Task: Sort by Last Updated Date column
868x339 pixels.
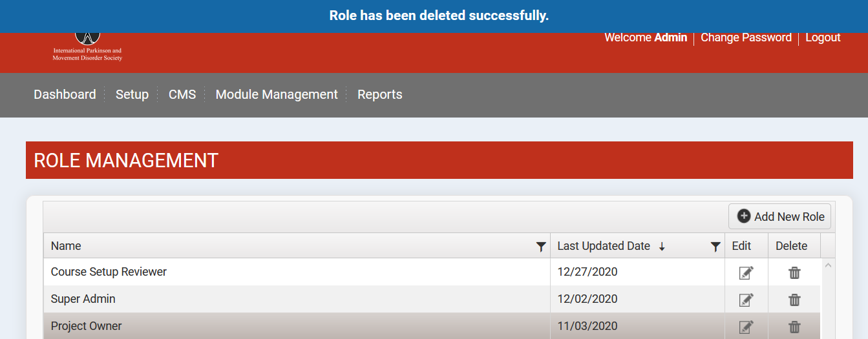Action: tap(604, 246)
